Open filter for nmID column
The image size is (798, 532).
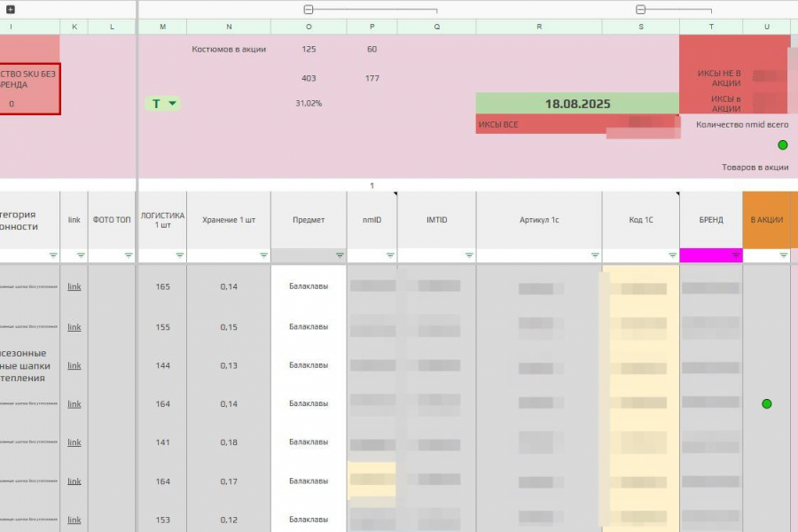click(390, 255)
